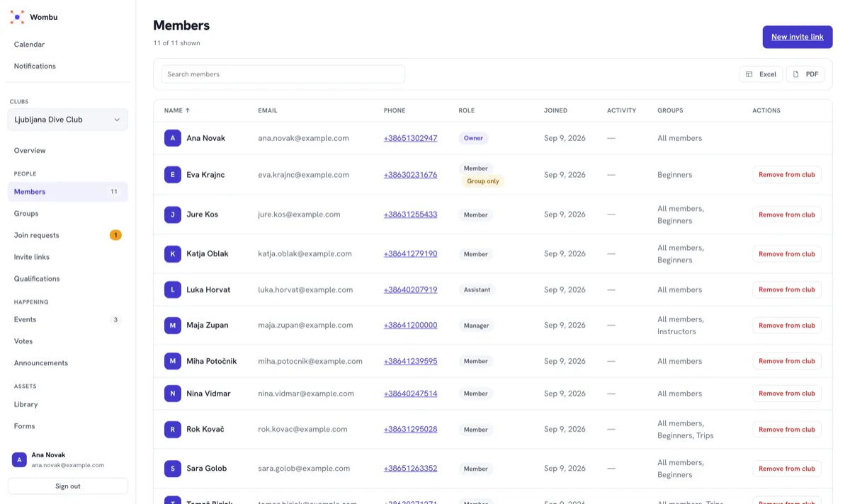The height and width of the screenshot is (504, 850).
Task: Click phone link +38641279190
Action: [x=410, y=253]
